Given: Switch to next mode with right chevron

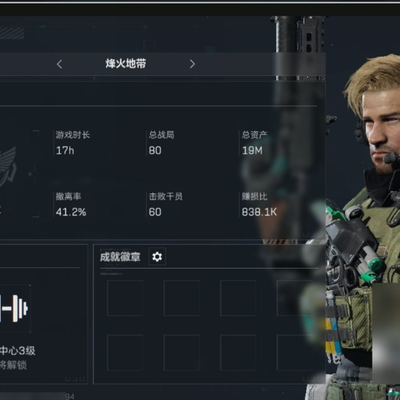Looking at the screenshot, I should (192, 64).
